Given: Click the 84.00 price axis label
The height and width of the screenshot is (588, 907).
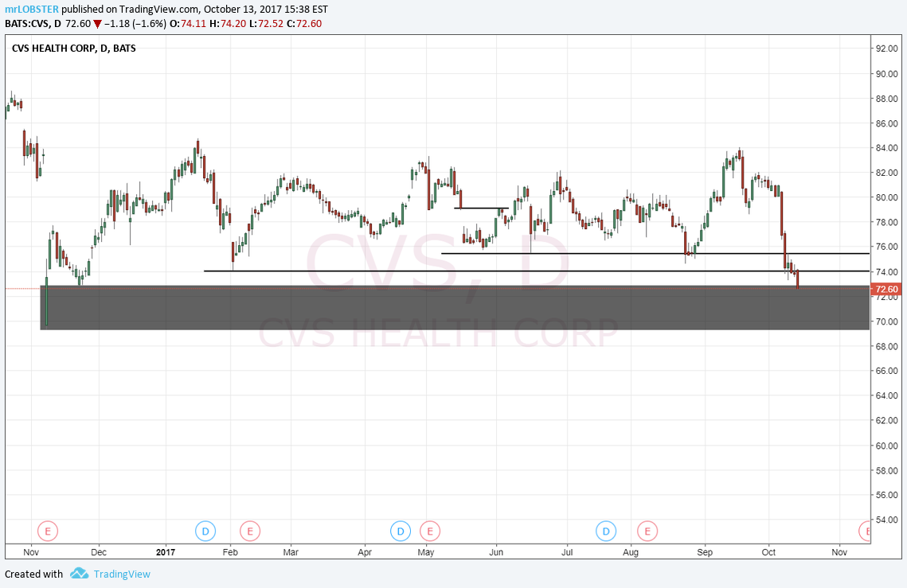Looking at the screenshot, I should pos(886,148).
